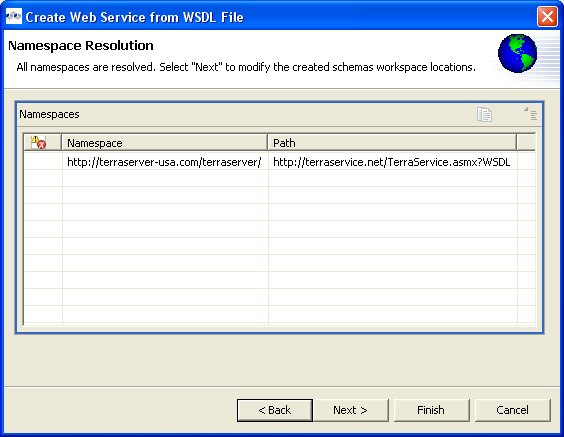Viewport: 564px width, 437px height.
Task: Close the Create Web Service dialog
Action: tap(547, 17)
